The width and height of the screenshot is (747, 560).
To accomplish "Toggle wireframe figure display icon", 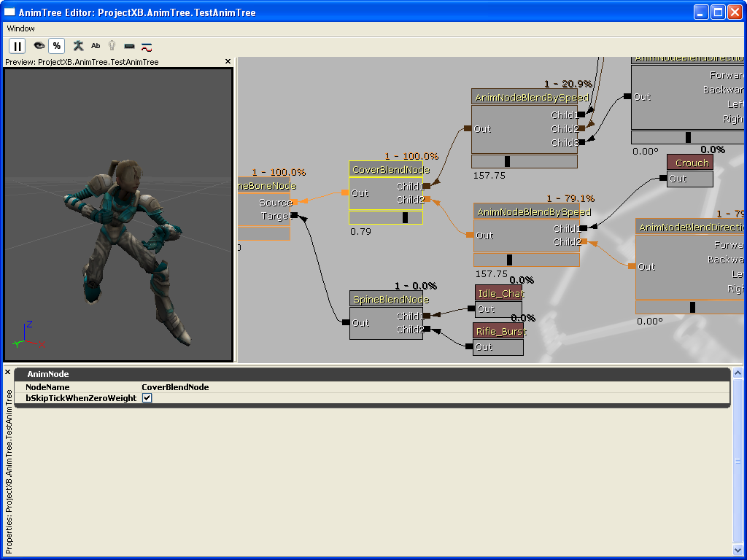I will (112, 45).
